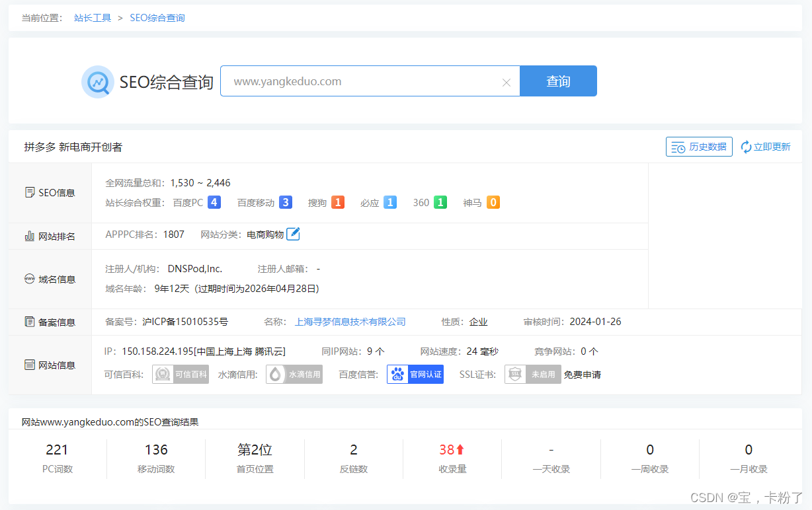Click 首页位置 value 第2位
This screenshot has width=812, height=510.
pyautogui.click(x=255, y=450)
